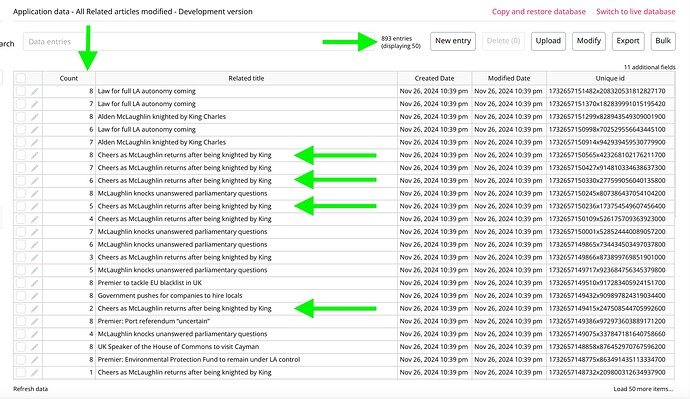Select unique id ending 309001900

click(x=607, y=117)
